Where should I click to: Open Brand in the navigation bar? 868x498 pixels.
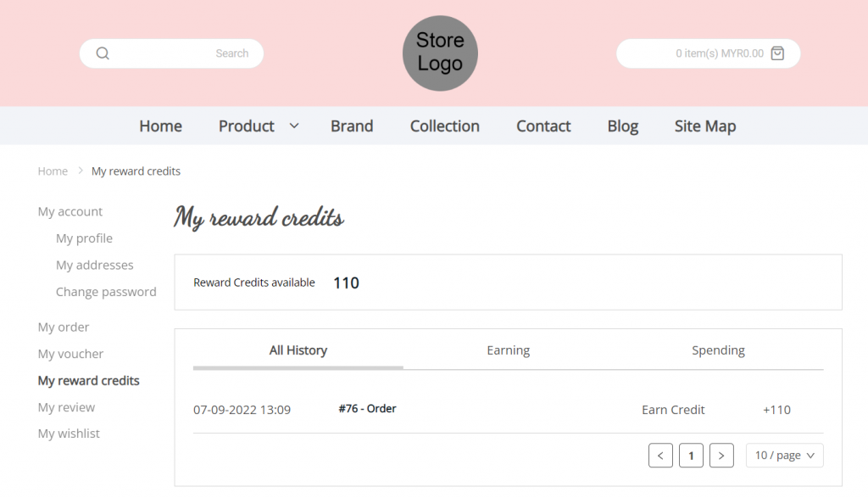[352, 126]
